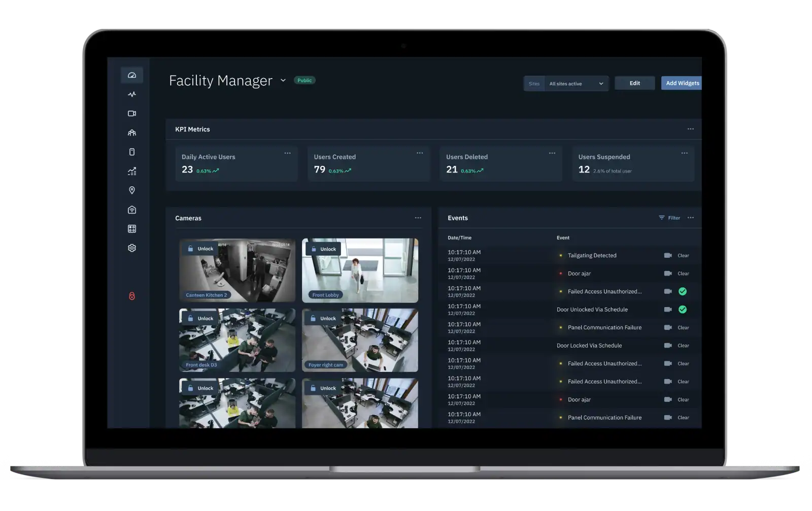
Task: Open the All sites active dropdown
Action: tap(576, 84)
